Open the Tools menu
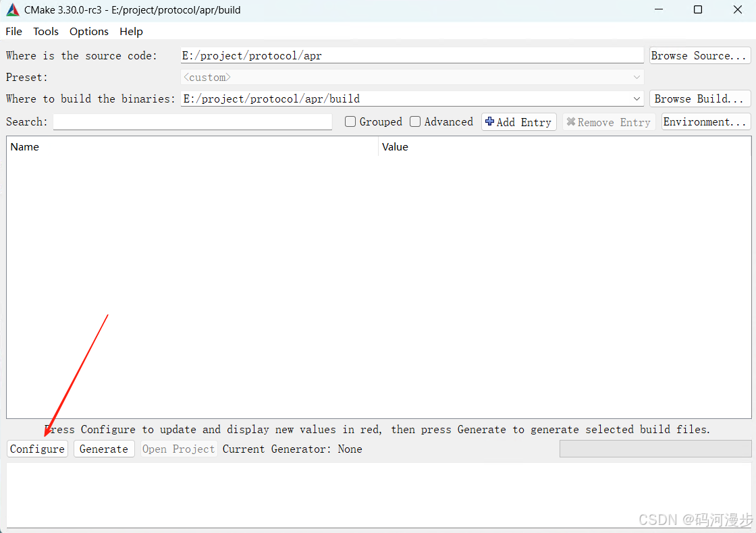The width and height of the screenshot is (756, 533). pos(46,31)
